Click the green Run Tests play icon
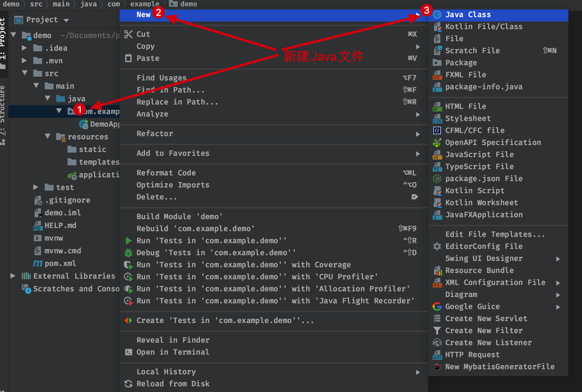Screen dimensions: 582x392 point(128,241)
